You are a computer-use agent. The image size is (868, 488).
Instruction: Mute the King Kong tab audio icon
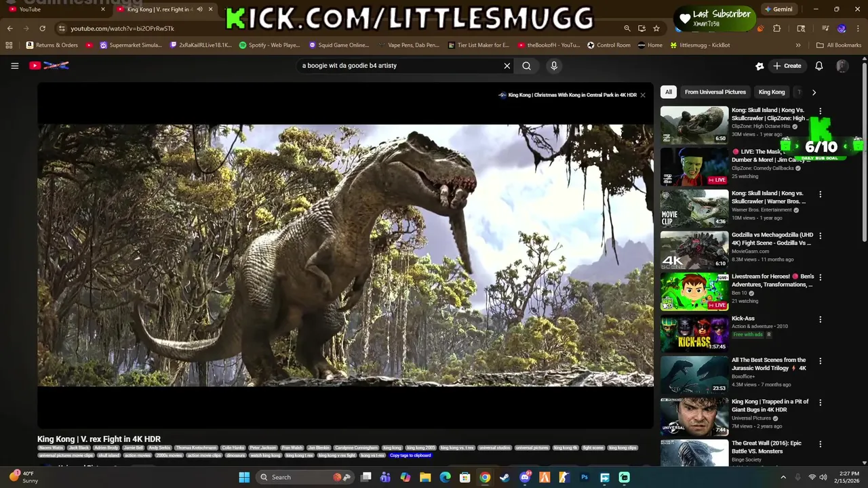199,9
